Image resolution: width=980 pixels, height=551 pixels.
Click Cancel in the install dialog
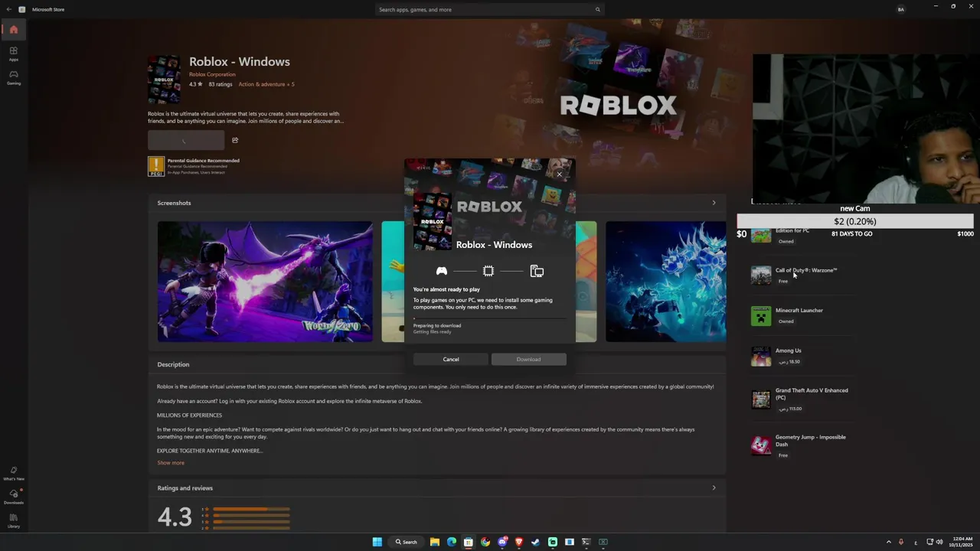pos(451,359)
